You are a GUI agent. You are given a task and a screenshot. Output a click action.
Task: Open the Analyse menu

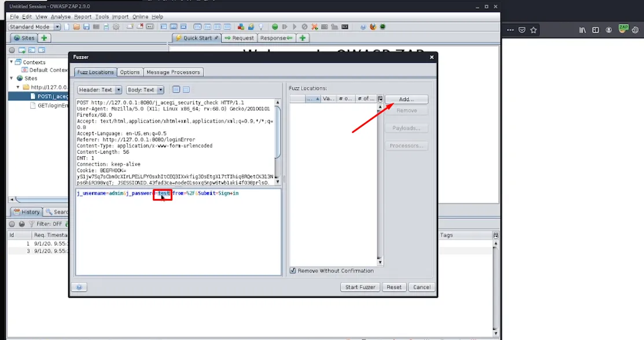[60, 17]
